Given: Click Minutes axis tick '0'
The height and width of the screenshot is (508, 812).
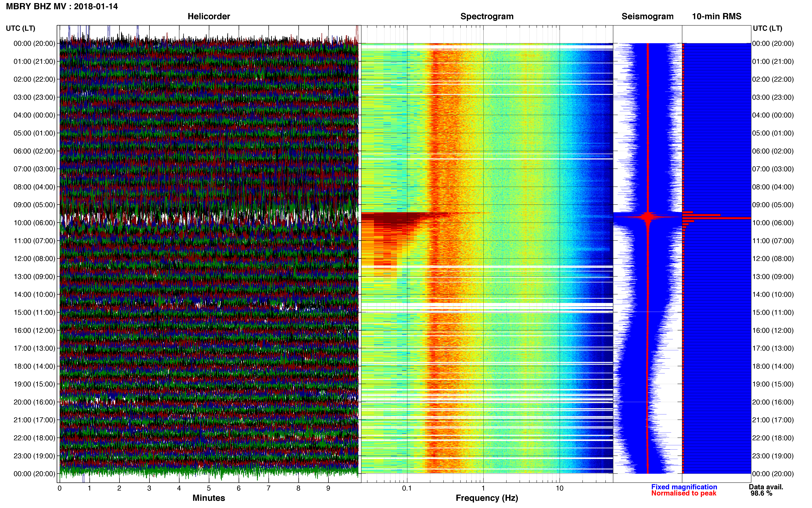Looking at the screenshot, I should [59, 488].
